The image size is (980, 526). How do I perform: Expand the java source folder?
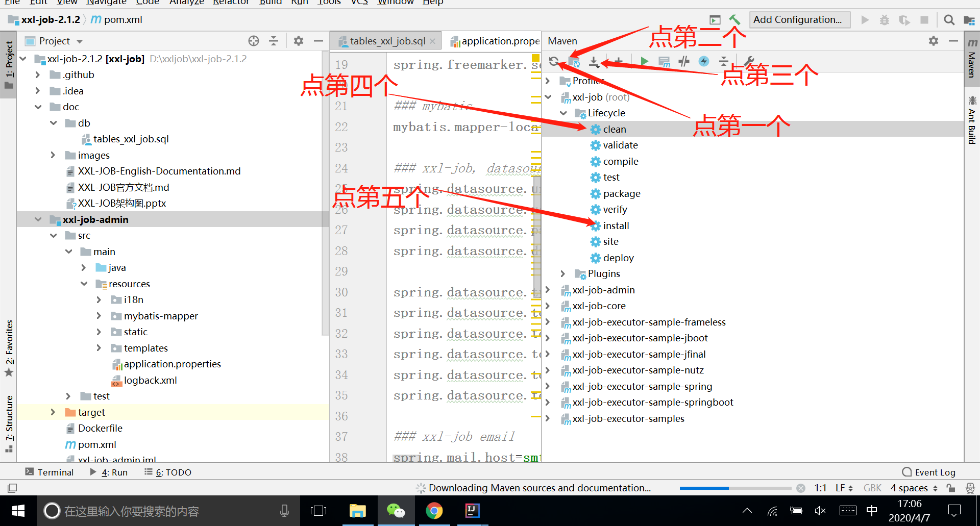point(84,268)
